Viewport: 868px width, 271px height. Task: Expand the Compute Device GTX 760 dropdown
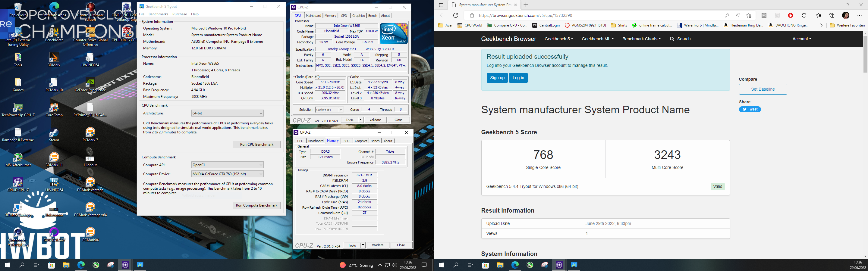tap(228, 174)
